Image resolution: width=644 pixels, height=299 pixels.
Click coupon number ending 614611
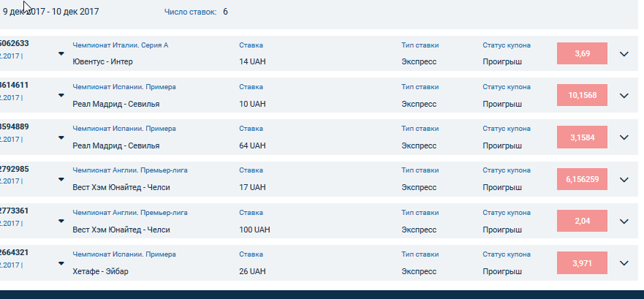point(15,85)
